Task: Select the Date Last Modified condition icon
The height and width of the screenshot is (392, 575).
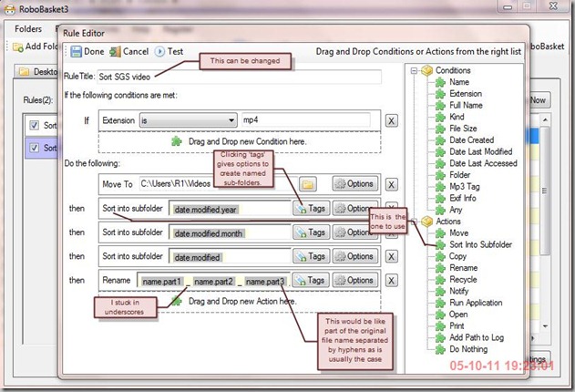Action: 440,152
